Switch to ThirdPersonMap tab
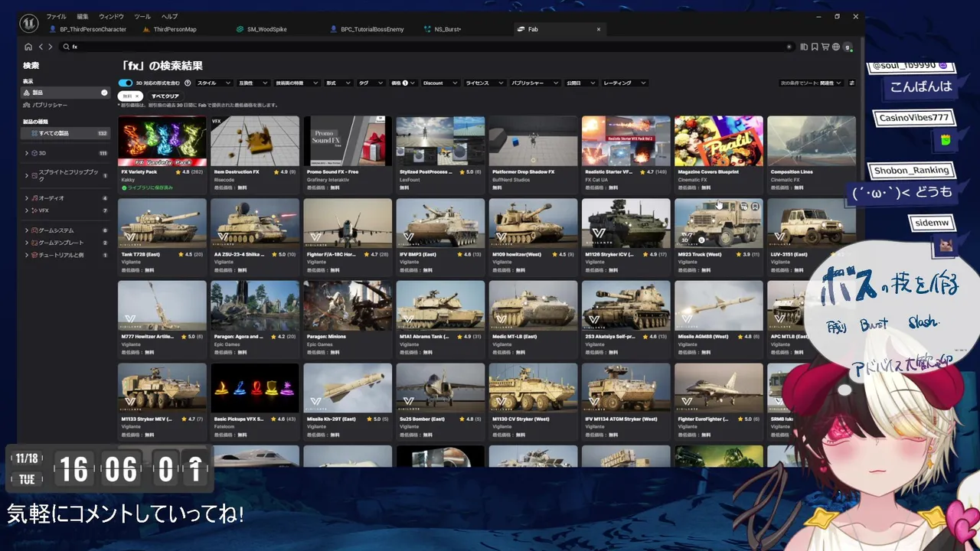This screenshot has height=551, width=980. click(175, 29)
